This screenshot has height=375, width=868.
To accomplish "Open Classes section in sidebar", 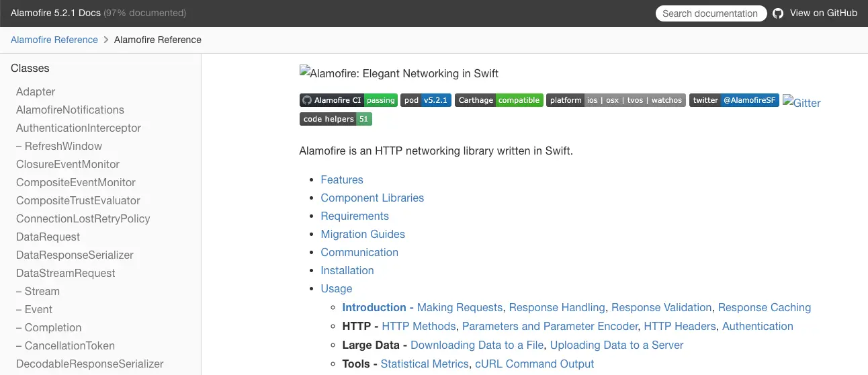I will [x=30, y=68].
